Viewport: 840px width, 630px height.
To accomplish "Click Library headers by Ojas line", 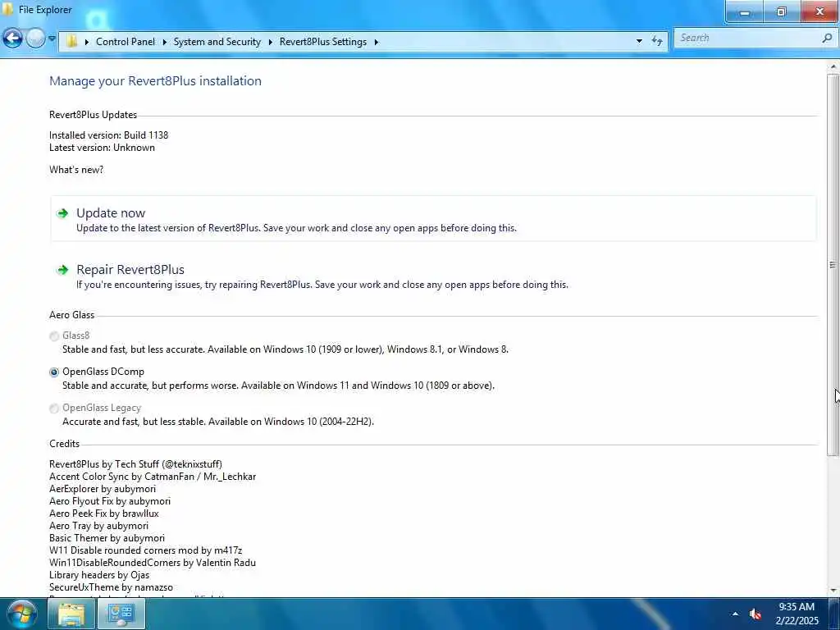I will tap(99, 575).
